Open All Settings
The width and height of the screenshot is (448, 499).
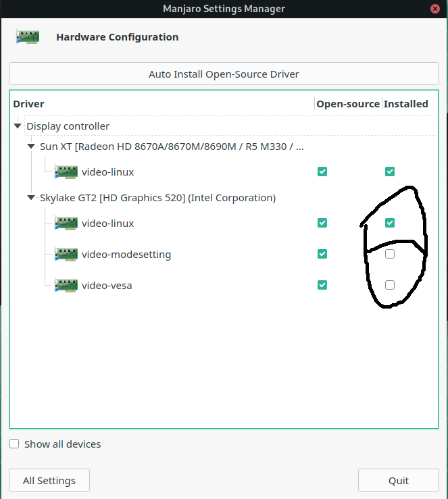49,480
